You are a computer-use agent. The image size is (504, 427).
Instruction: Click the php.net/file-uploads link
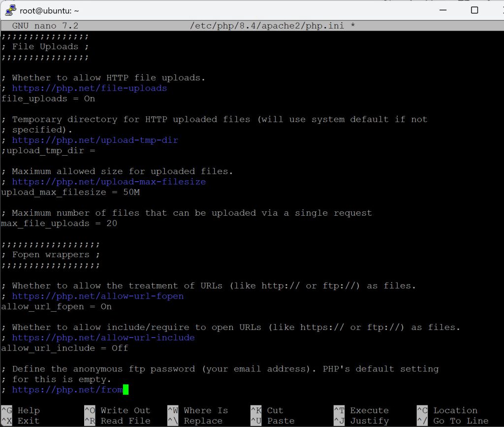pyautogui.click(x=89, y=88)
